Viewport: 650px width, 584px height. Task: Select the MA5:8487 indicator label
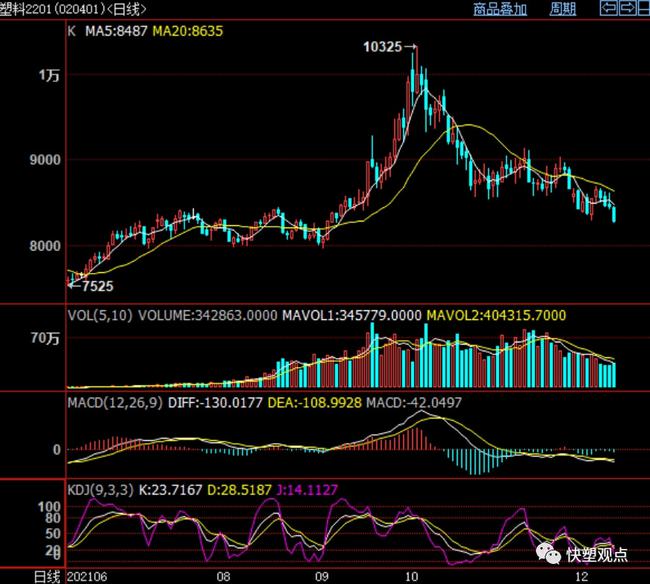tap(115, 30)
